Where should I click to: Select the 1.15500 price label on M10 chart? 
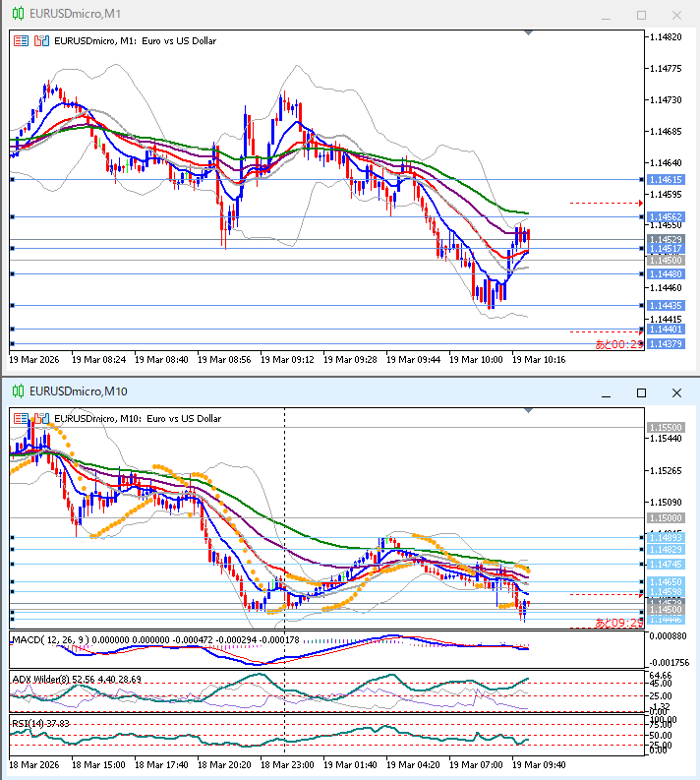666,428
